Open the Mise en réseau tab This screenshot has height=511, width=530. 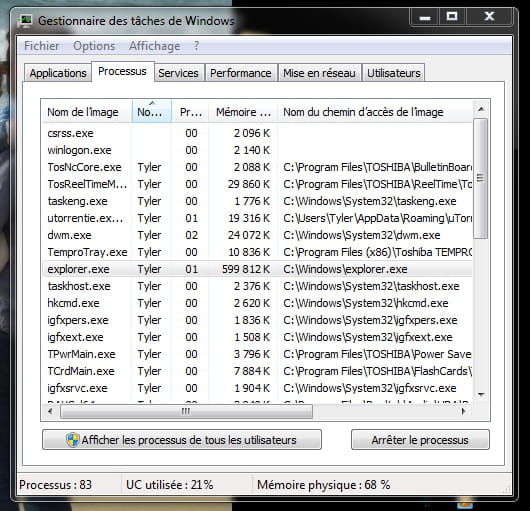tap(319, 73)
